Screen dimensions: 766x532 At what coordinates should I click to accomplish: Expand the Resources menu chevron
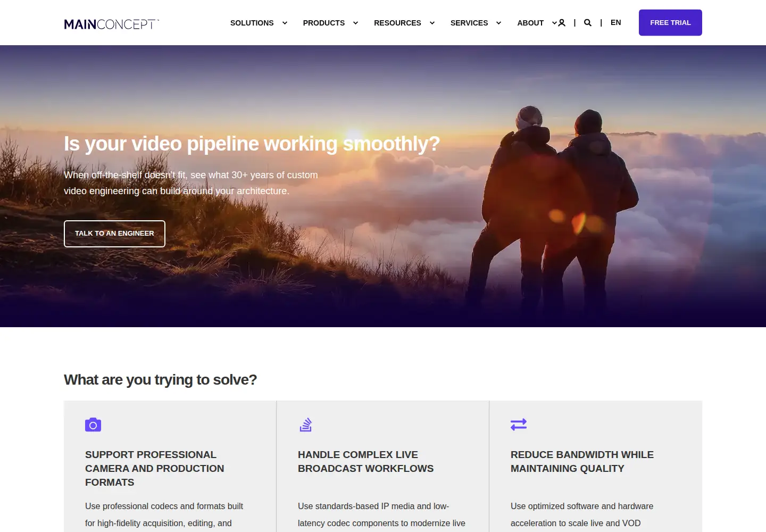point(432,23)
